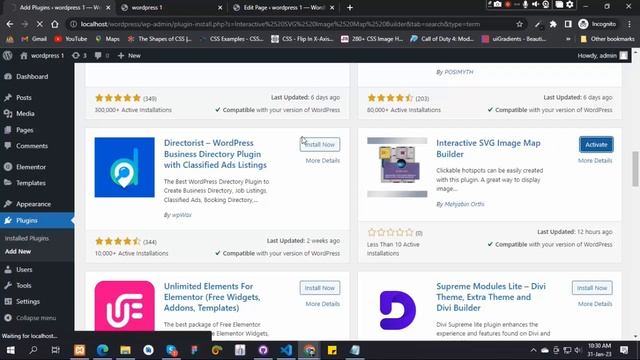
Task: Visit site via wordpress 1 home icon
Action: [42, 56]
